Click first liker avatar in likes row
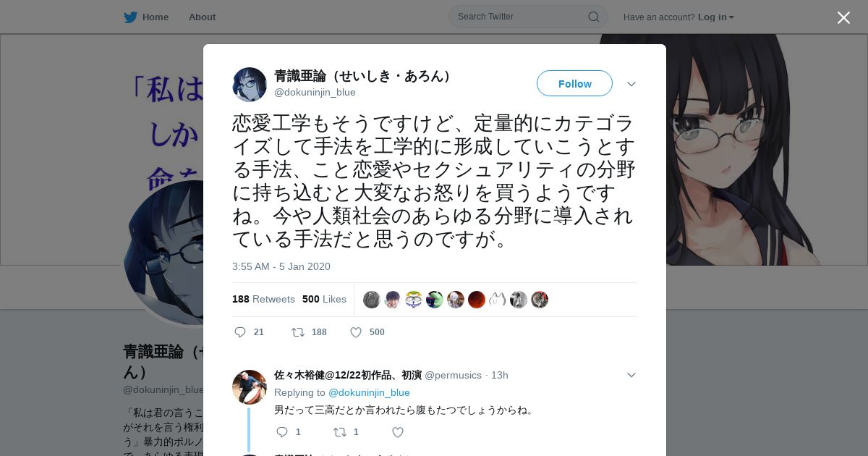 372,300
